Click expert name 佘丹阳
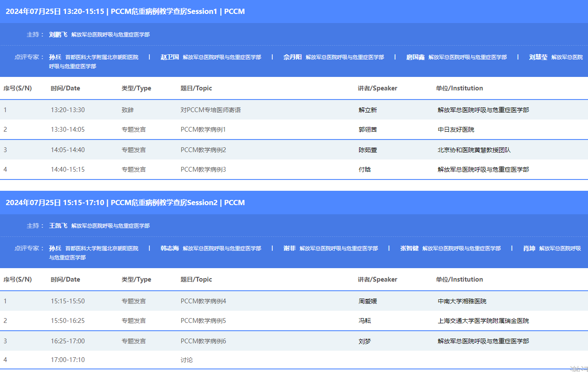The image size is (588, 372). pyautogui.click(x=293, y=57)
